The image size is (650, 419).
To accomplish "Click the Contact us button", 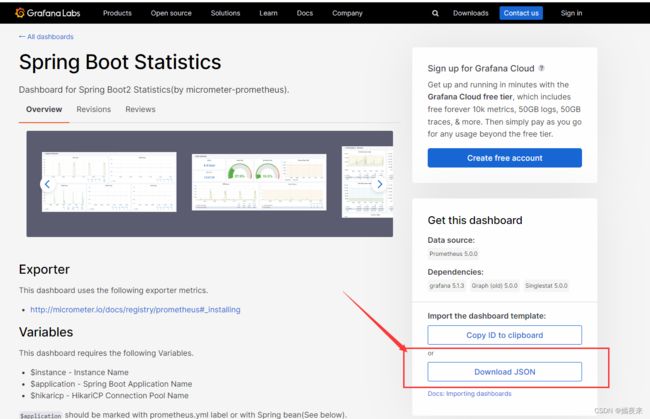I will 521,13.
